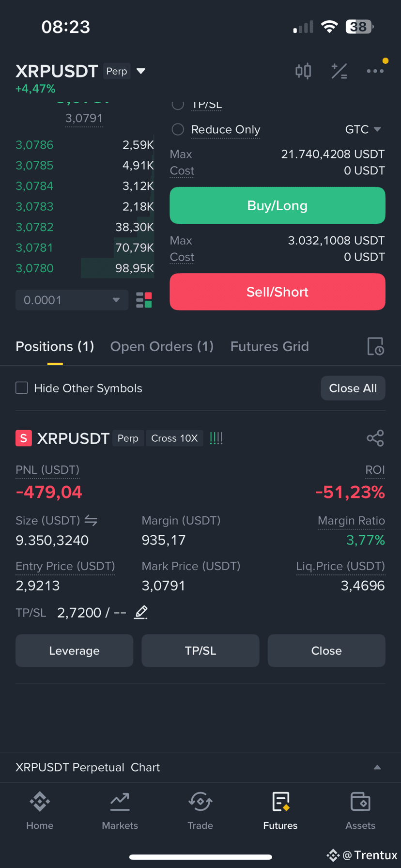Tap the order book layout icon
This screenshot has height=868, width=401.
[144, 300]
